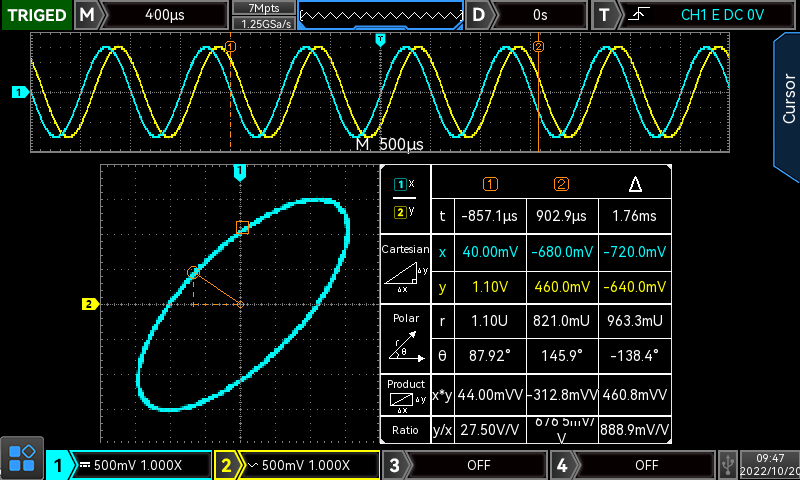Image resolution: width=800 pixels, height=480 pixels.
Task: Click the waveform memory position overview
Action: coord(380,15)
